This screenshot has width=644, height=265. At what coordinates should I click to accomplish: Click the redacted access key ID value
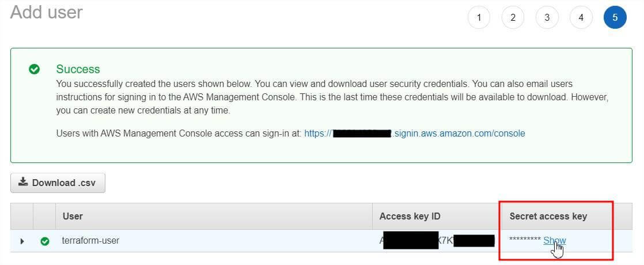pos(437,240)
